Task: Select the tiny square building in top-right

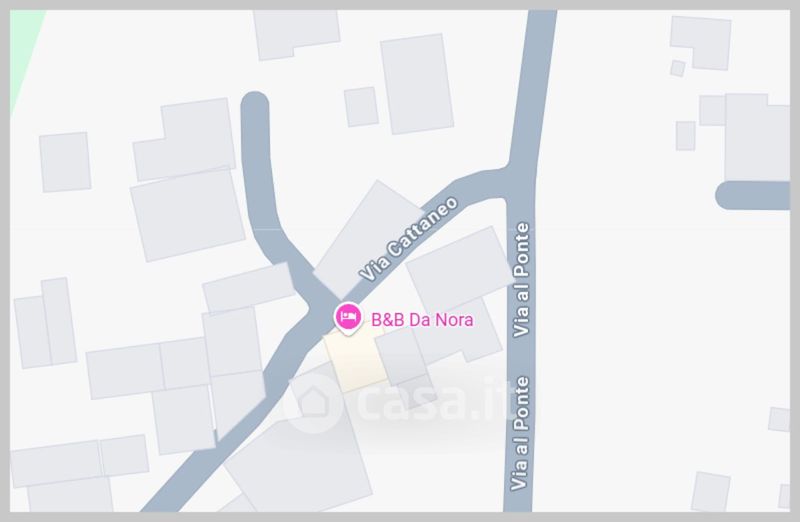Action: pos(678,68)
